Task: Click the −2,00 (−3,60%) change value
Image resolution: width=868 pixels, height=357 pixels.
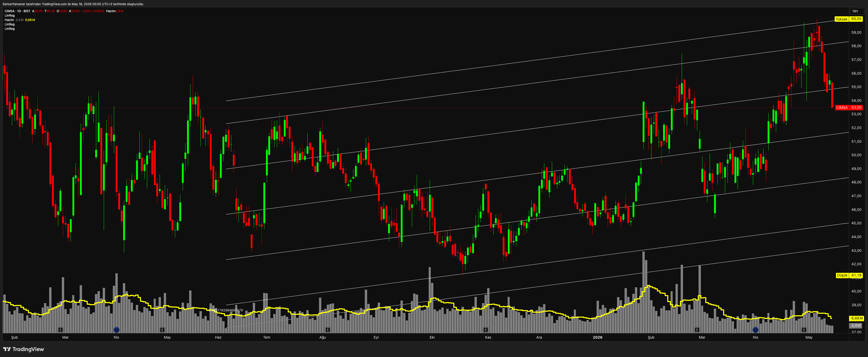Action: click(93, 11)
